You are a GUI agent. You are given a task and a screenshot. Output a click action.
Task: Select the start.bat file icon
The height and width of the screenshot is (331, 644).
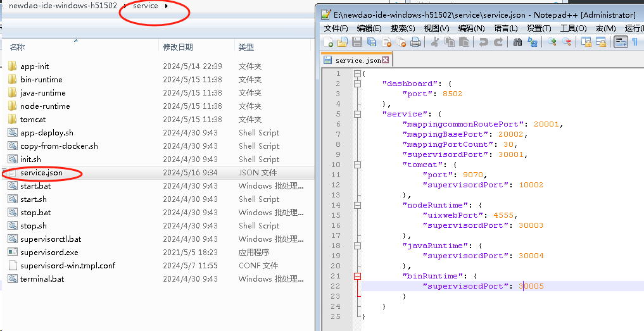tap(13, 185)
